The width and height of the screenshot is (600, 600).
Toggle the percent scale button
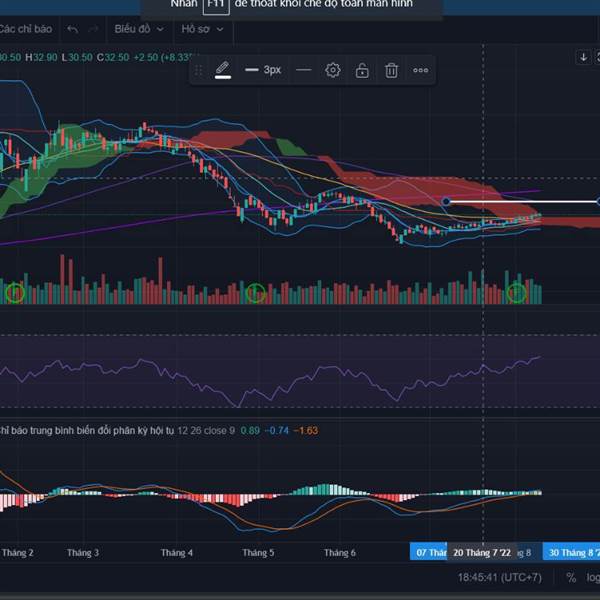click(571, 577)
